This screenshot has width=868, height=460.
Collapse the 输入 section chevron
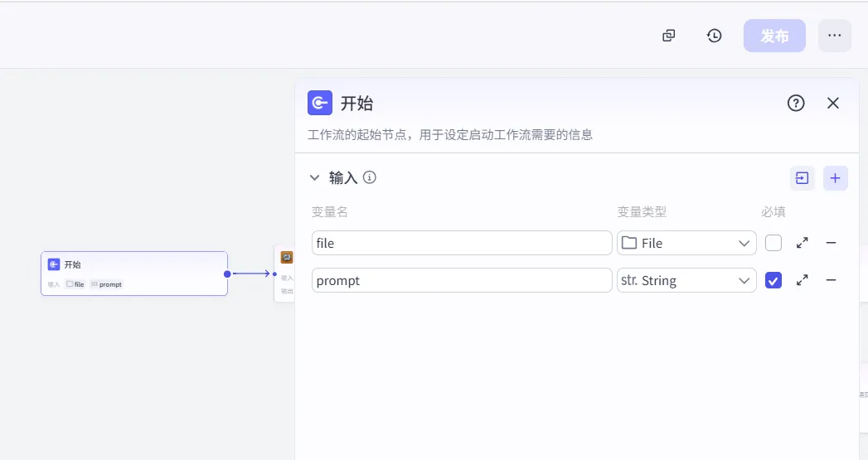click(314, 177)
